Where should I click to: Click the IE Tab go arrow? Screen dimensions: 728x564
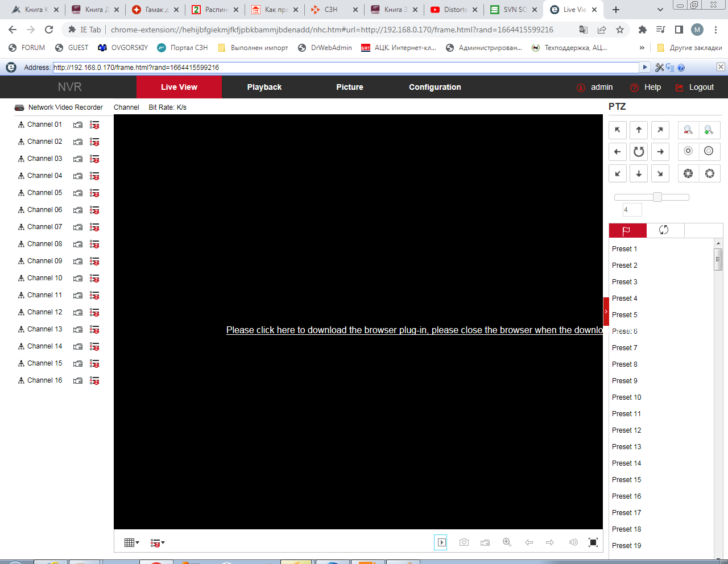tap(645, 67)
